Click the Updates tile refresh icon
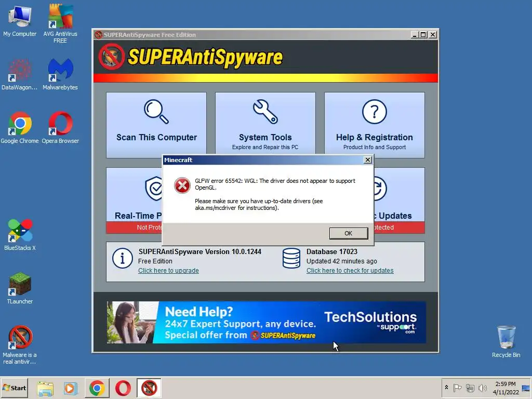The height and width of the screenshot is (399, 532). [380, 188]
